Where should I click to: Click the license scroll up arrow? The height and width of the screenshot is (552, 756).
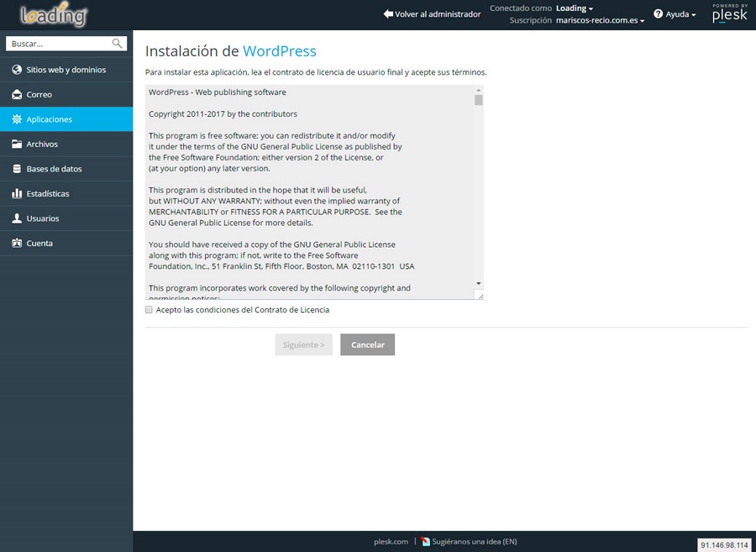(478, 90)
